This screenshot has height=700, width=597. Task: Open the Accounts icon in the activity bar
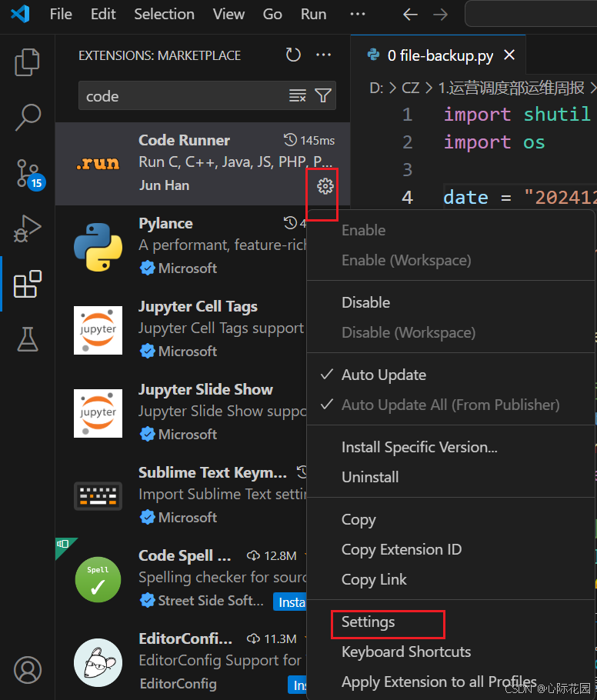pos(28,670)
